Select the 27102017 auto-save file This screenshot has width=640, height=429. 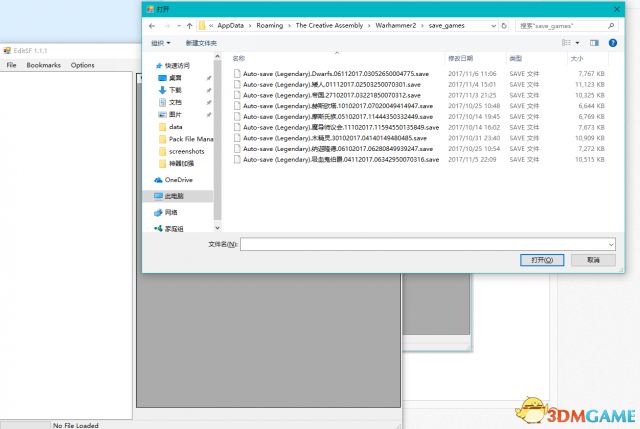point(331,95)
